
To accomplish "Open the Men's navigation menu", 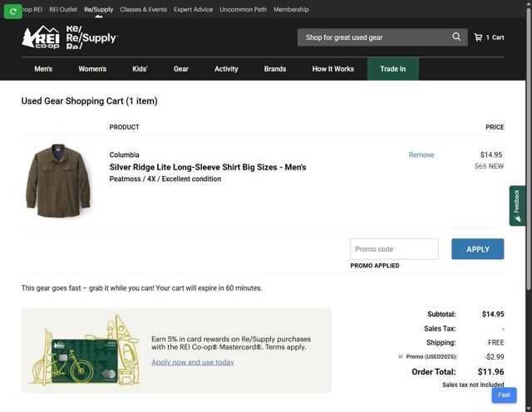I will click(x=43, y=69).
